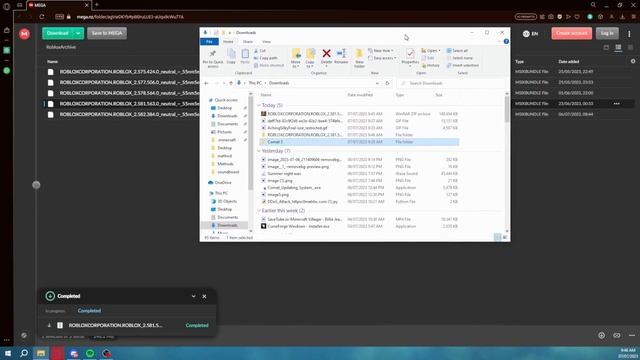Image resolution: width=640 pixels, height=360 pixels.
Task: Click History in the Open group
Action: 431,65
